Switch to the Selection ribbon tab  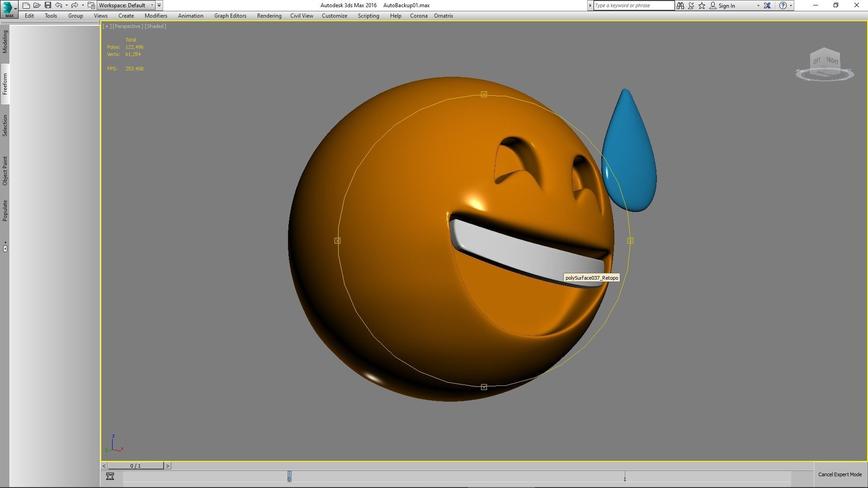click(5, 126)
